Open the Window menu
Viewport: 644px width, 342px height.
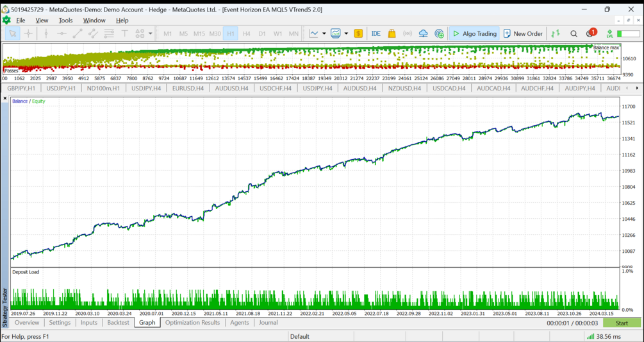coord(94,20)
